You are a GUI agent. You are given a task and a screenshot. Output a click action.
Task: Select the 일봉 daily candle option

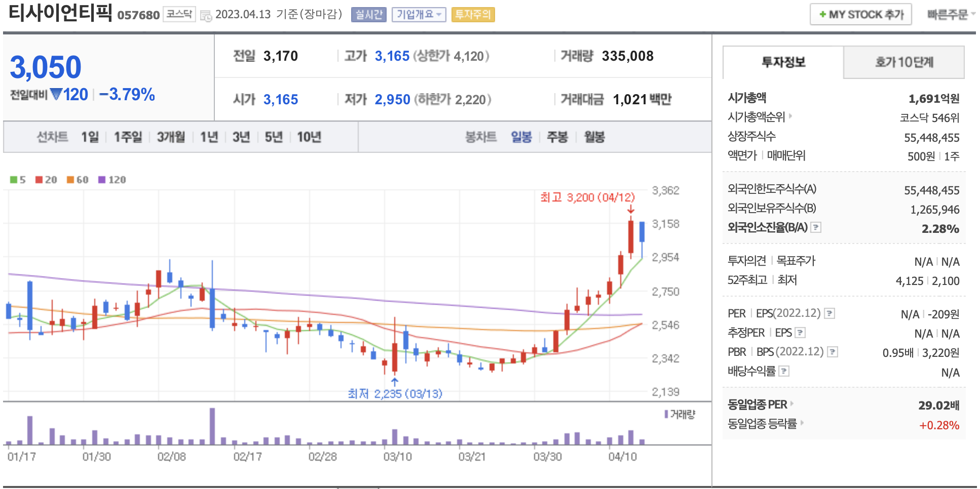coord(521,137)
